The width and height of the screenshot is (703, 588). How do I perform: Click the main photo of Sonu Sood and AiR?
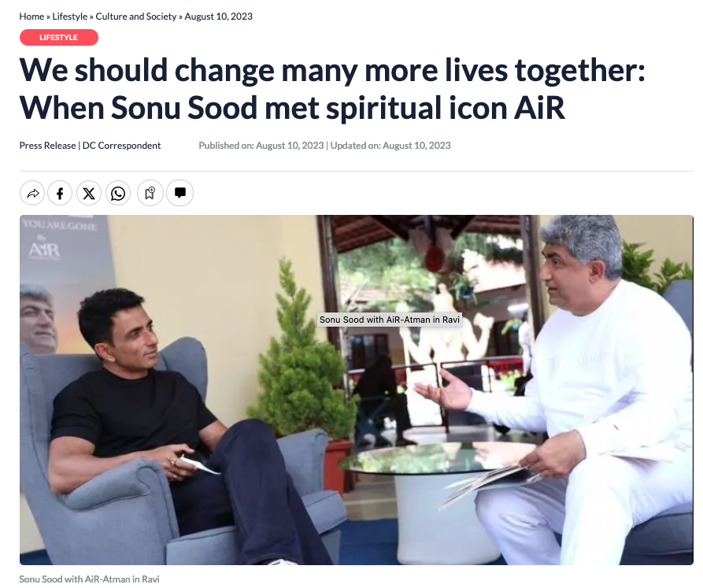pyautogui.click(x=357, y=390)
